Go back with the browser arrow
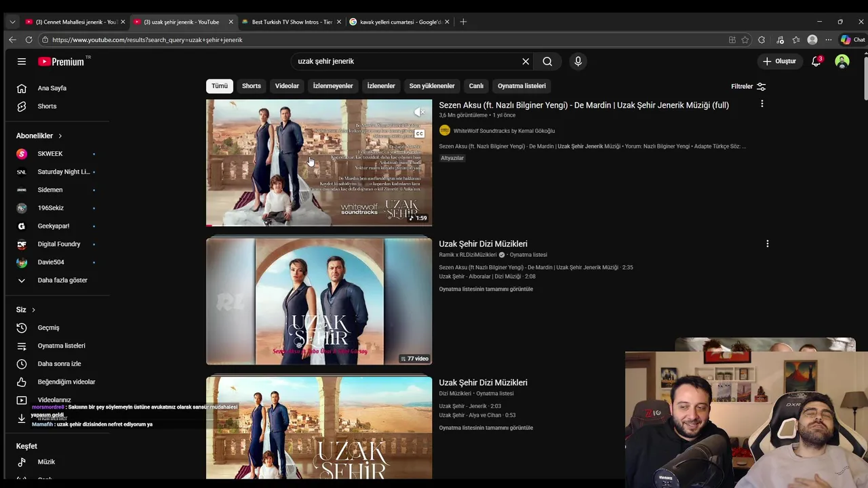 pyautogui.click(x=12, y=40)
